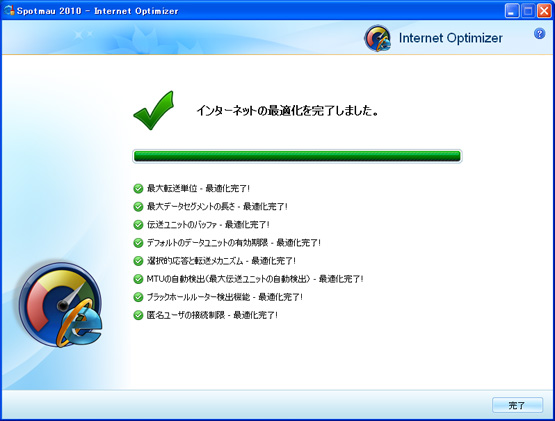Click the green check beside ブラックホールルーター検出機能
Screen dimensions: 555x421
point(138,297)
